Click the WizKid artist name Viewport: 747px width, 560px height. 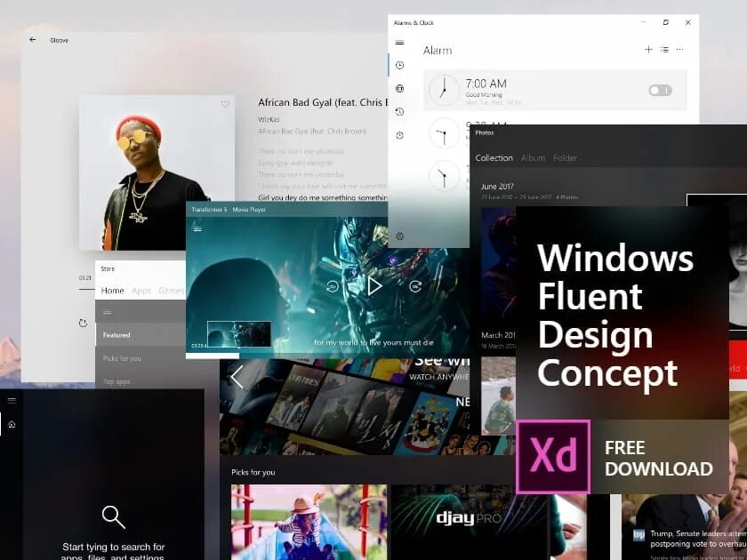click(x=269, y=119)
